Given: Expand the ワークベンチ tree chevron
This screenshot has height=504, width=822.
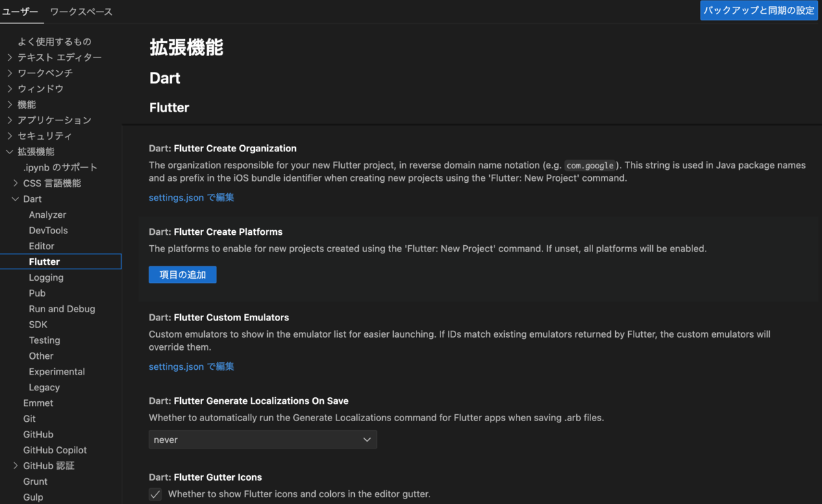Looking at the screenshot, I should (x=10, y=73).
